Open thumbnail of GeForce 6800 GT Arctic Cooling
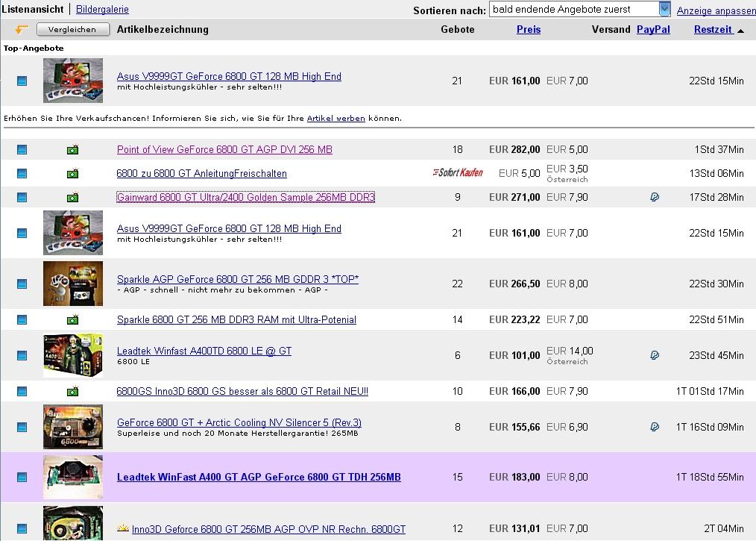This screenshot has width=756, height=541. click(72, 427)
